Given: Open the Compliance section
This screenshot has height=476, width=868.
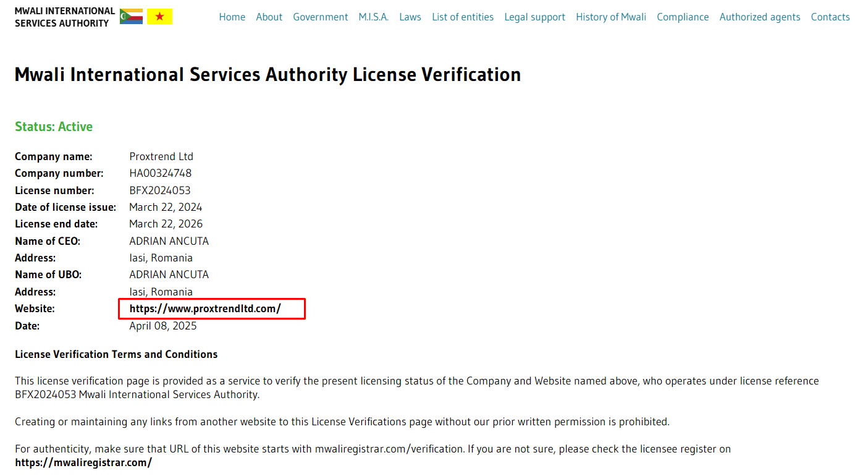Looking at the screenshot, I should [x=683, y=17].
